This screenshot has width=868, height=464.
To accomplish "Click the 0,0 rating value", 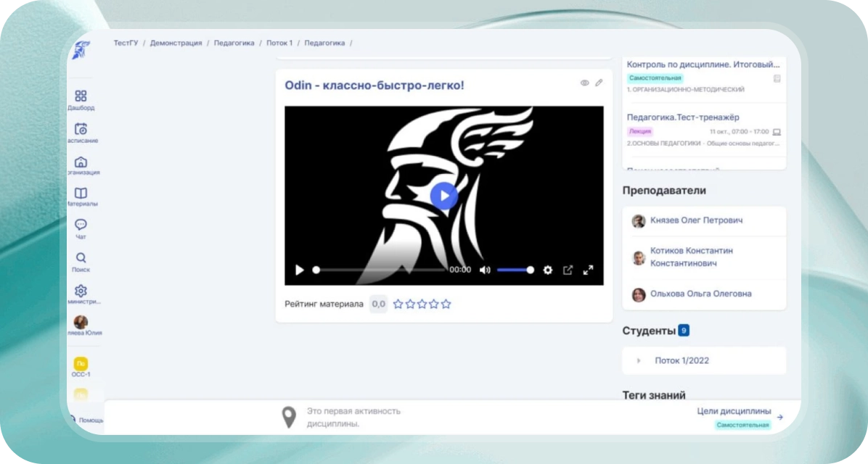I will click(379, 304).
